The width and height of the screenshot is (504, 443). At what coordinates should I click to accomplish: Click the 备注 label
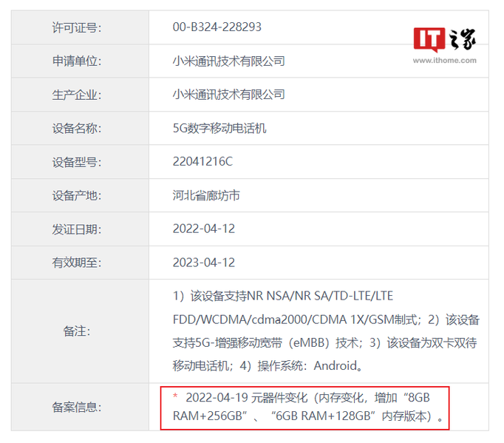click(x=77, y=331)
